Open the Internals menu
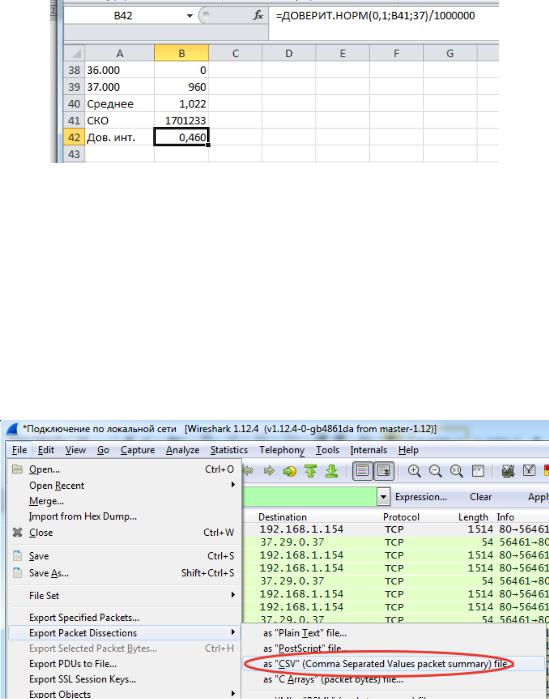The width and height of the screenshot is (549, 699). tap(369, 450)
